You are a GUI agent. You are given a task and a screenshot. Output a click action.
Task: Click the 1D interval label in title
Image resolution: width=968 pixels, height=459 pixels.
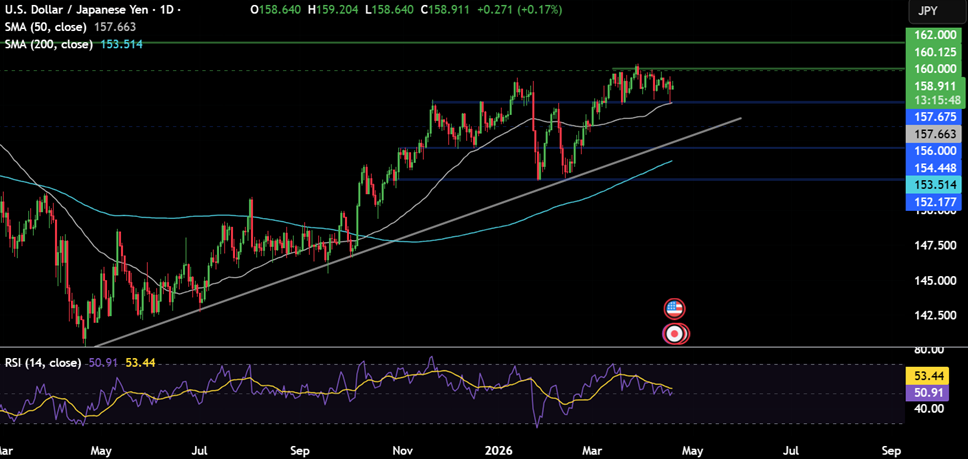[x=165, y=11]
